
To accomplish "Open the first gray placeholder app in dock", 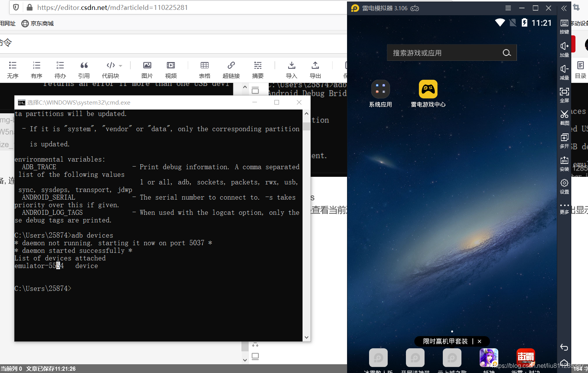I will pyautogui.click(x=378, y=358).
